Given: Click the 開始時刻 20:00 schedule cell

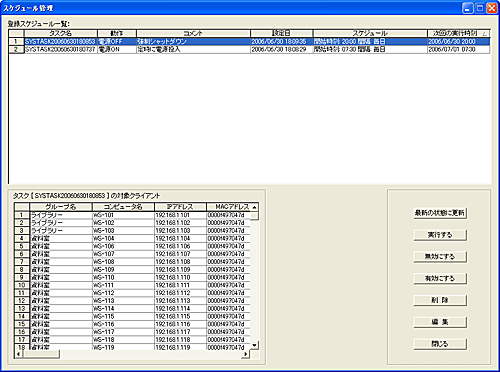Looking at the screenshot, I should (x=370, y=42).
